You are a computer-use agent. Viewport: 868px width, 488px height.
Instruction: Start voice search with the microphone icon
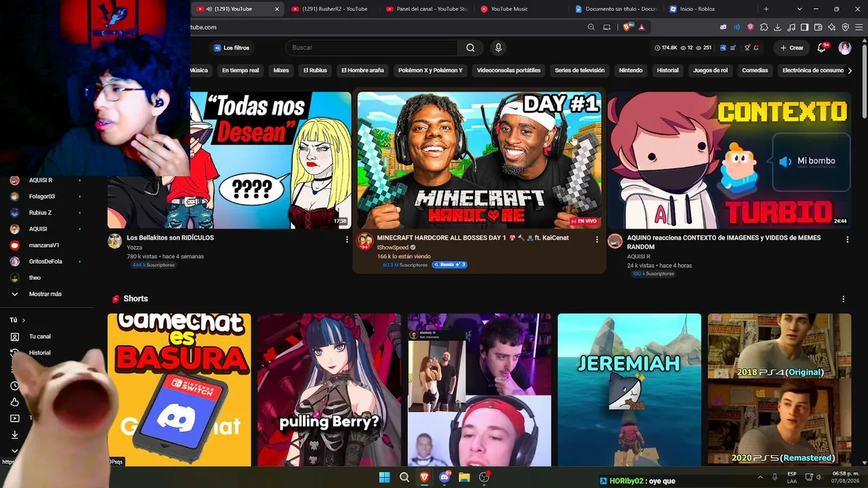(498, 47)
